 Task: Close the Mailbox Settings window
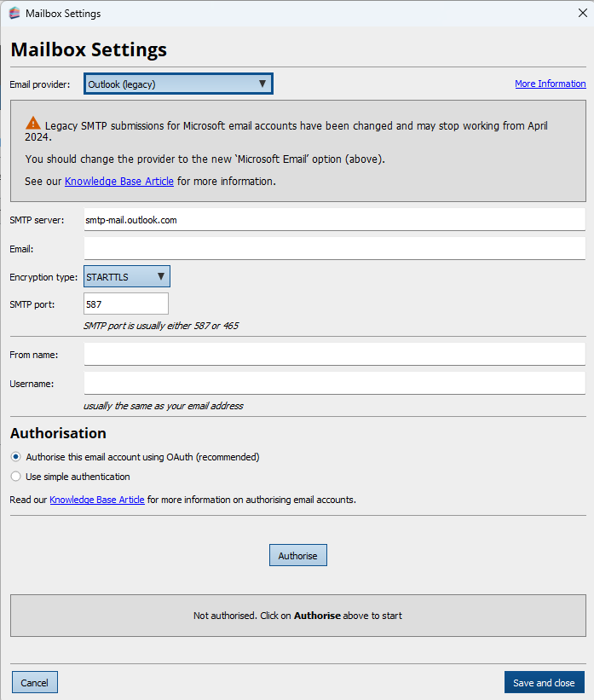click(x=580, y=14)
